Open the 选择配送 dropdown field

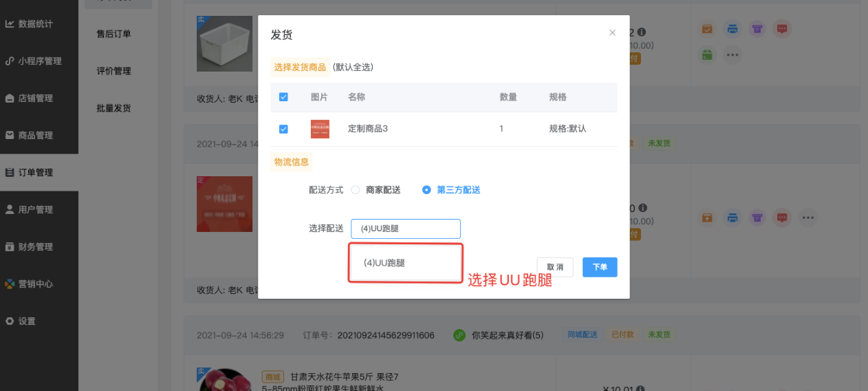coord(406,229)
